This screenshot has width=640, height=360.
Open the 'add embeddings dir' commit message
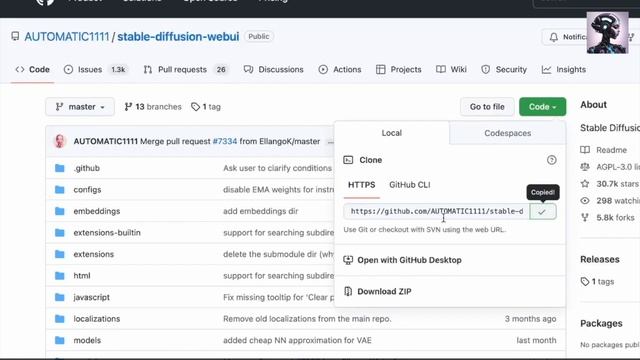[260, 211]
